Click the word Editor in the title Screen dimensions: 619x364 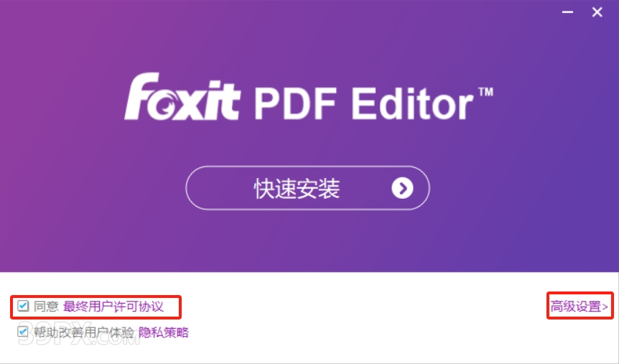(412, 103)
